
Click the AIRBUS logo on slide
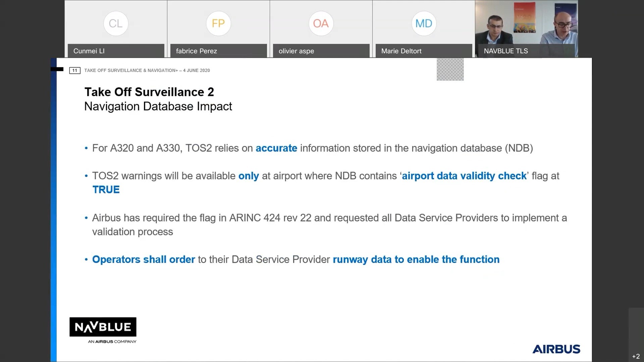[x=556, y=349]
